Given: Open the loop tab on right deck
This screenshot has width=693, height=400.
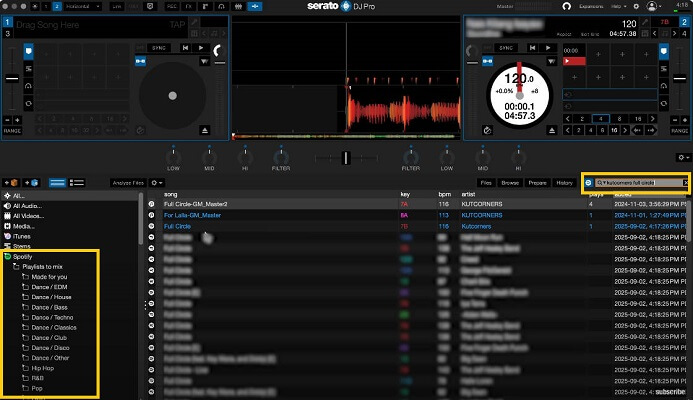Looking at the screenshot, I should [x=664, y=103].
